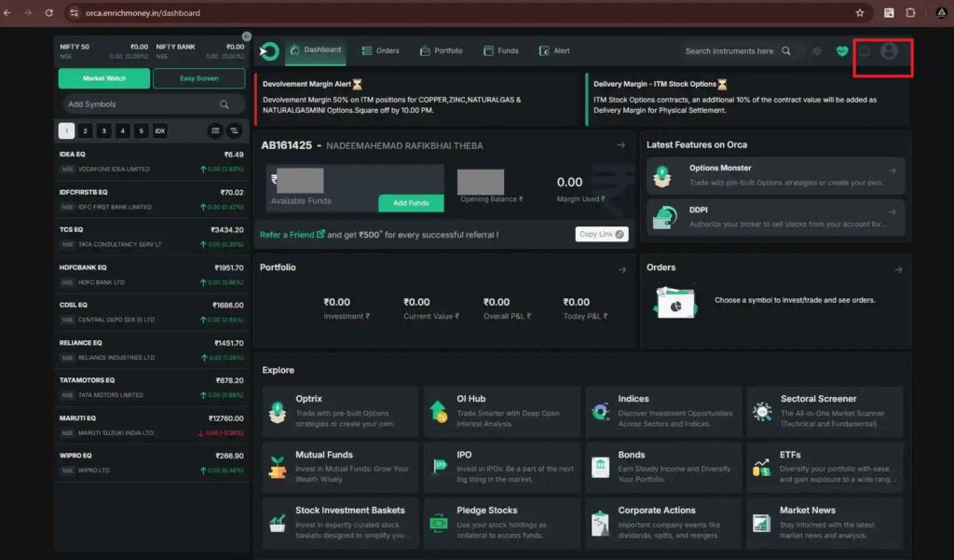Click the second watchlist sort icon
This screenshot has height=560, width=954.
click(x=234, y=130)
